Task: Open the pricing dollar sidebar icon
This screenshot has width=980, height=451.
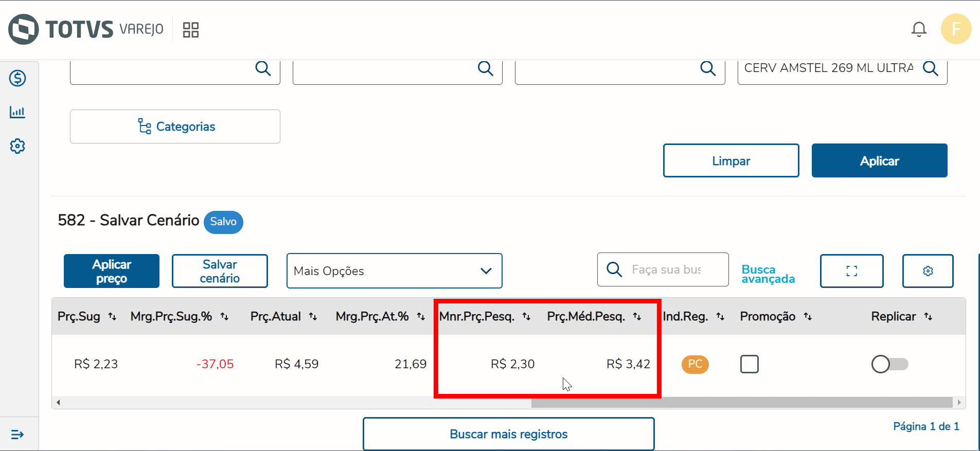Action: 17,78
